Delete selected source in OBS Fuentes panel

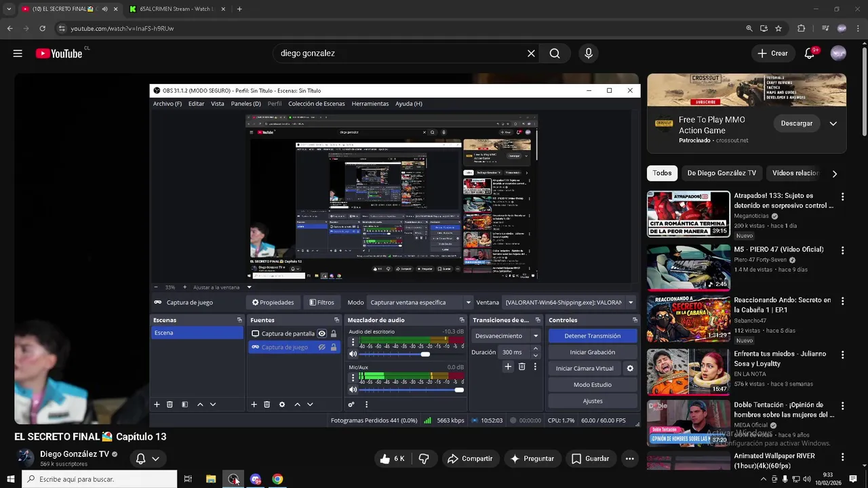pyautogui.click(x=267, y=405)
